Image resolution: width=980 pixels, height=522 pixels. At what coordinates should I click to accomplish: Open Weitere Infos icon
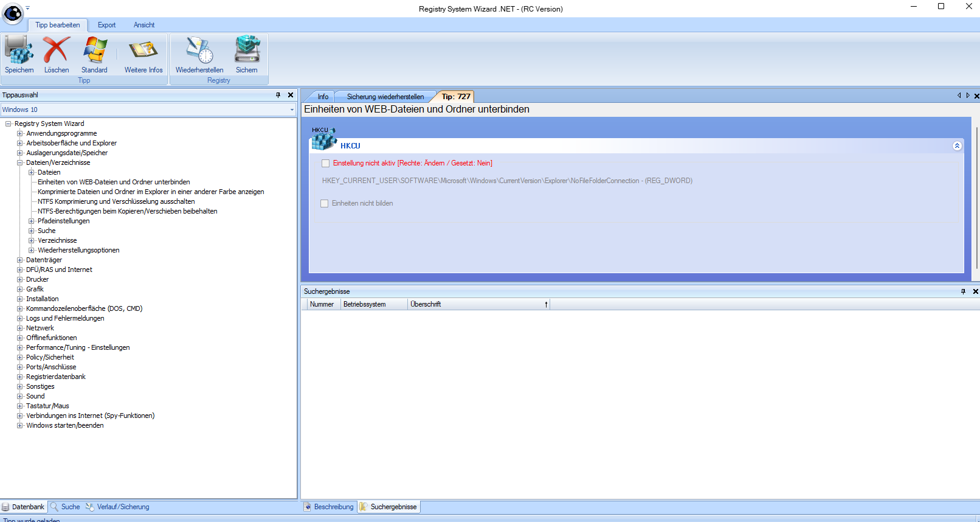pos(143,49)
